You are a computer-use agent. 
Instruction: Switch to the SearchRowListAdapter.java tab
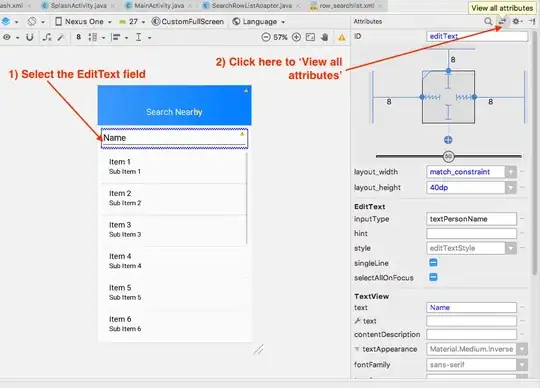[247, 6]
